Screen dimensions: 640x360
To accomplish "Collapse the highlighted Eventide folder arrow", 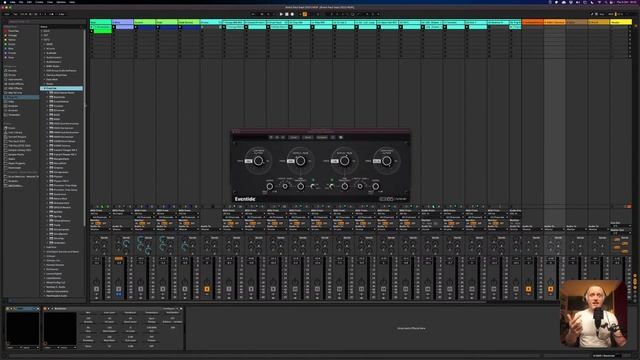I will (44, 88).
